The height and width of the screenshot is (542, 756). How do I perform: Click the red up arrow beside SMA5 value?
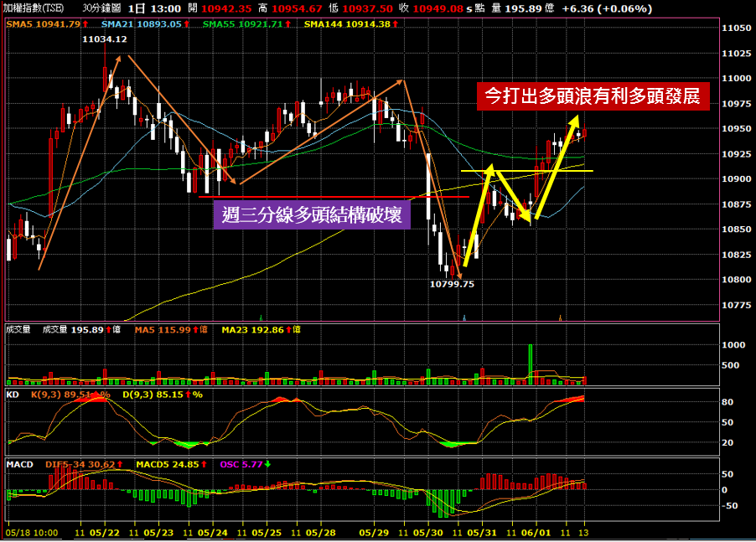85,24
